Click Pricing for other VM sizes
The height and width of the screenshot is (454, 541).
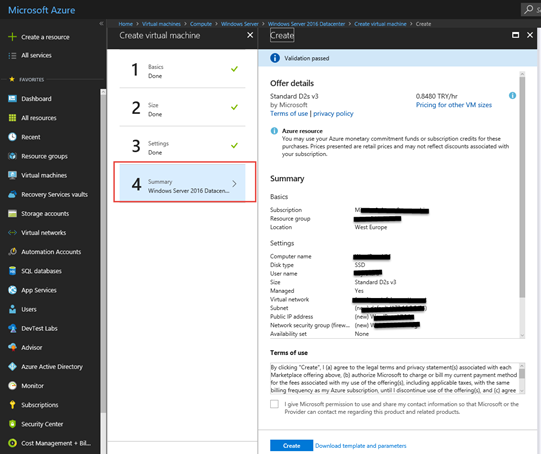454,105
